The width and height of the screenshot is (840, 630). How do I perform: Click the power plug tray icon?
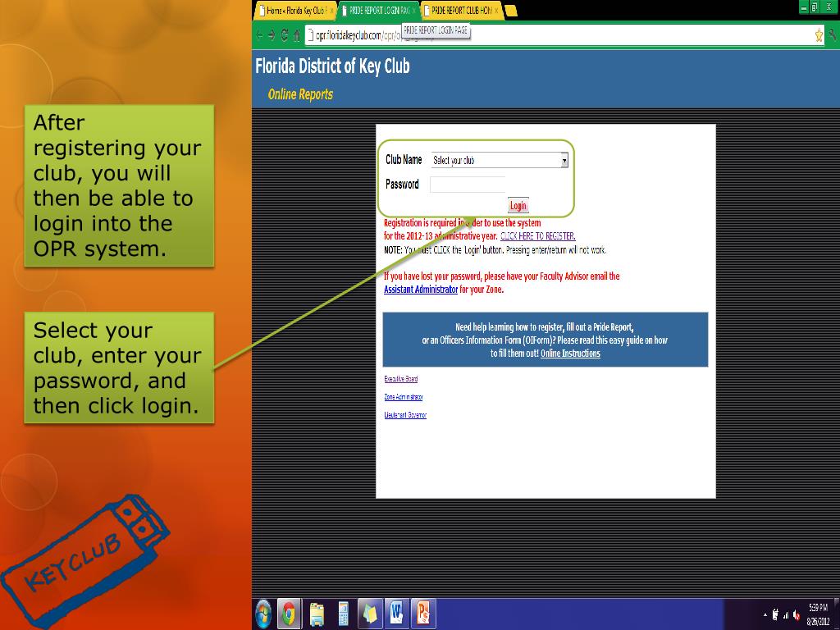[775, 615]
